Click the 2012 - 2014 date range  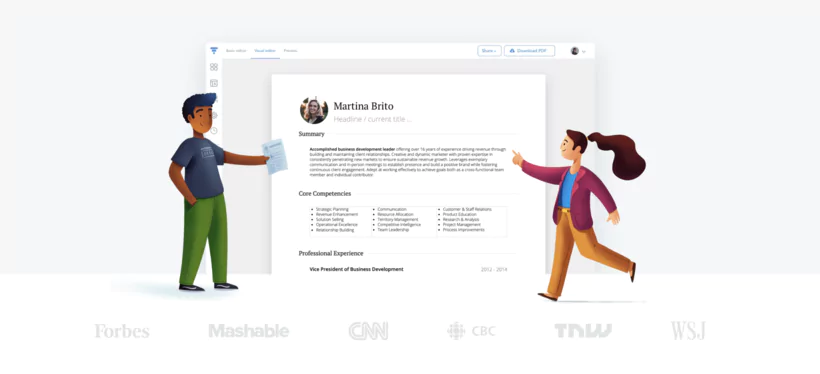(494, 269)
